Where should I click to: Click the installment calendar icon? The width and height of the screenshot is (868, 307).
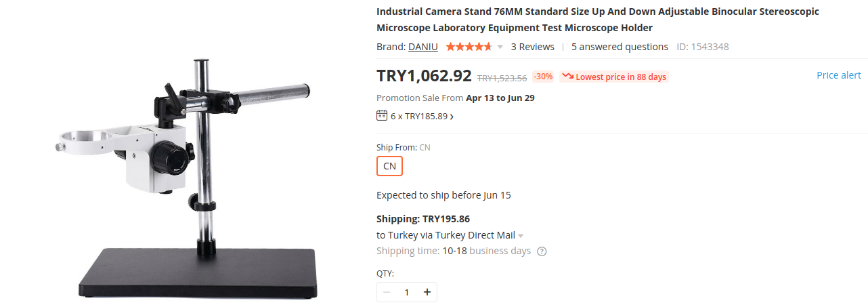382,115
